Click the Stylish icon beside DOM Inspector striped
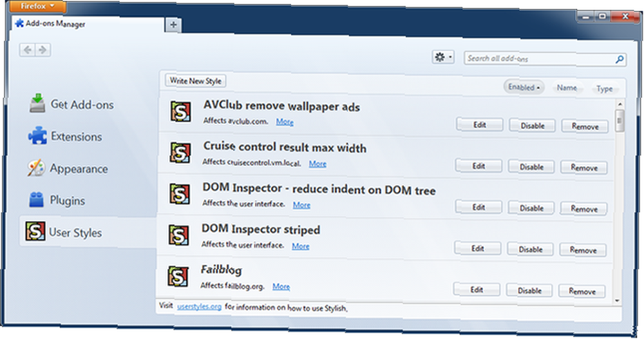The width and height of the screenshot is (644, 339). pyautogui.click(x=178, y=235)
